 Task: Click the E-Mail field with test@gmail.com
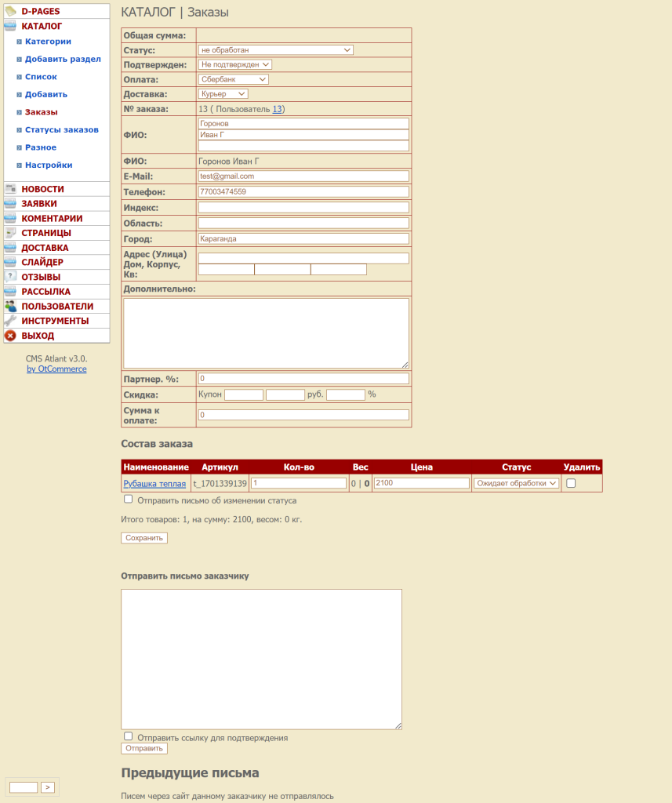click(303, 176)
